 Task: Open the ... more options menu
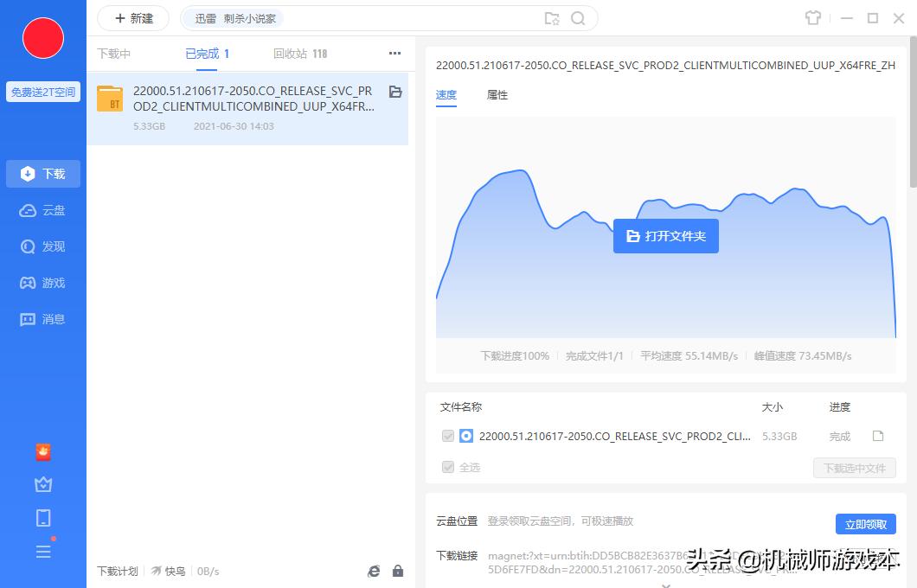(x=394, y=53)
